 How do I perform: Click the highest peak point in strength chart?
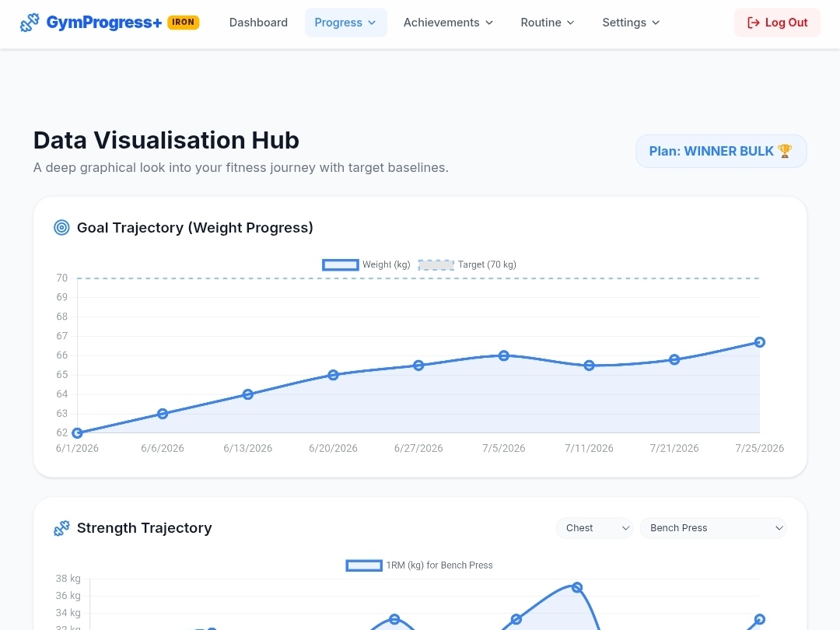(x=577, y=588)
